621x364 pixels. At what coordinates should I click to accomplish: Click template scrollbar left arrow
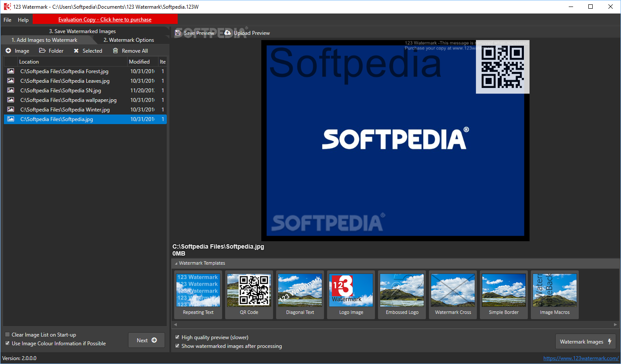pyautogui.click(x=175, y=325)
